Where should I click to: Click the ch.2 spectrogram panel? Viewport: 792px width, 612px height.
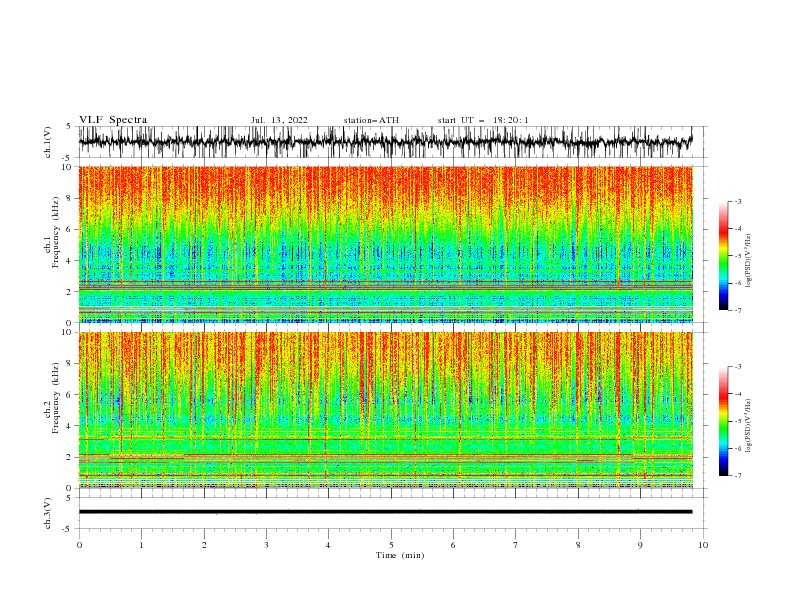point(385,410)
